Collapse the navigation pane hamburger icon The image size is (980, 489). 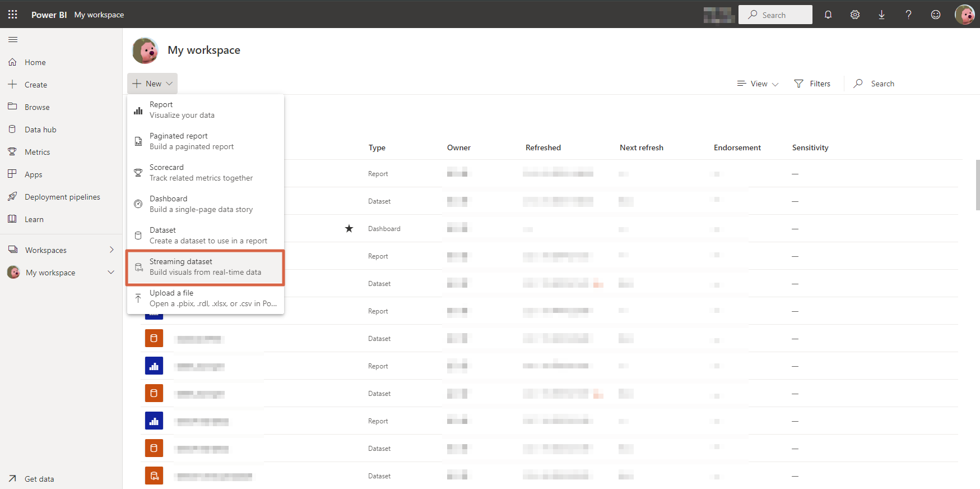(13, 39)
